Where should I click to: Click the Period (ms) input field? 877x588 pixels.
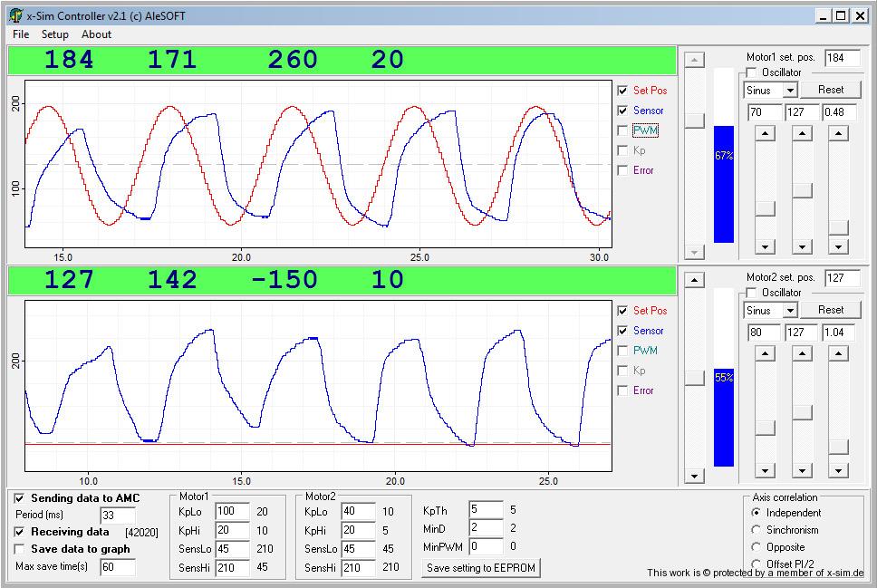pyautogui.click(x=118, y=516)
